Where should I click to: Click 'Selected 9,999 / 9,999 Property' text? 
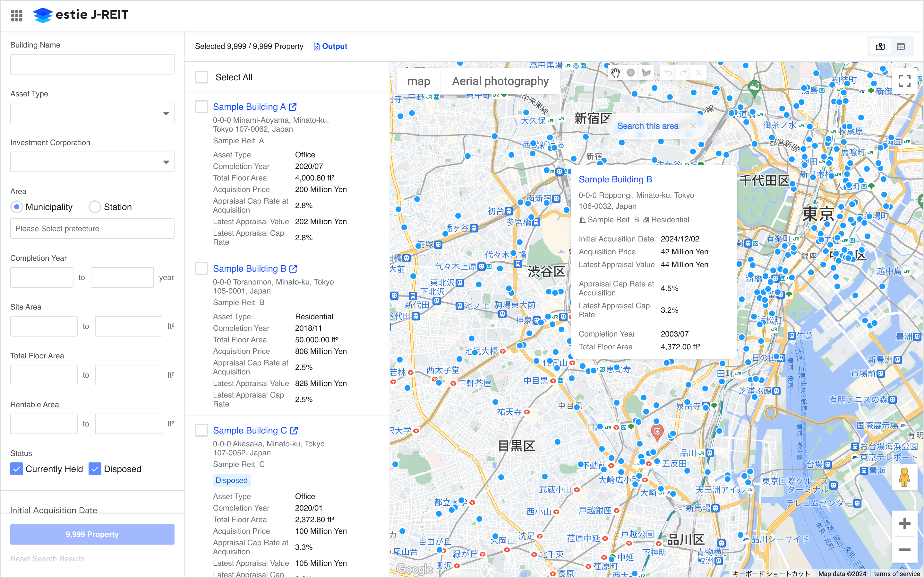[249, 46]
